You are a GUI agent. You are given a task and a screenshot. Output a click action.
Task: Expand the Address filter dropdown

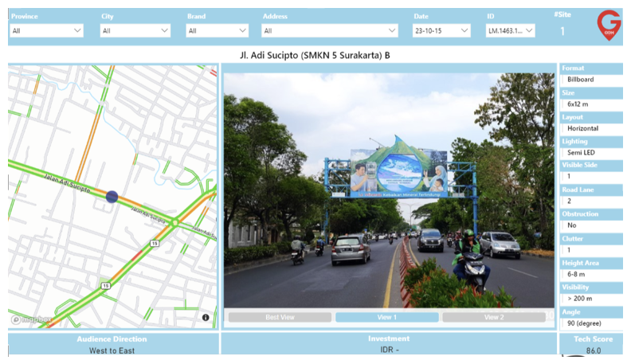330,31
